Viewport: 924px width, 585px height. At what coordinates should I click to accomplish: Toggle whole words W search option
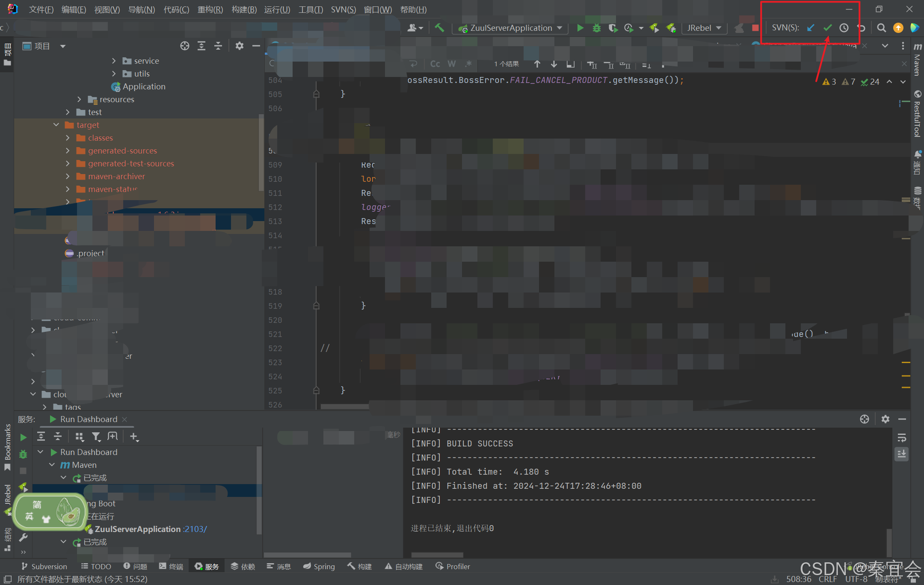pos(451,64)
